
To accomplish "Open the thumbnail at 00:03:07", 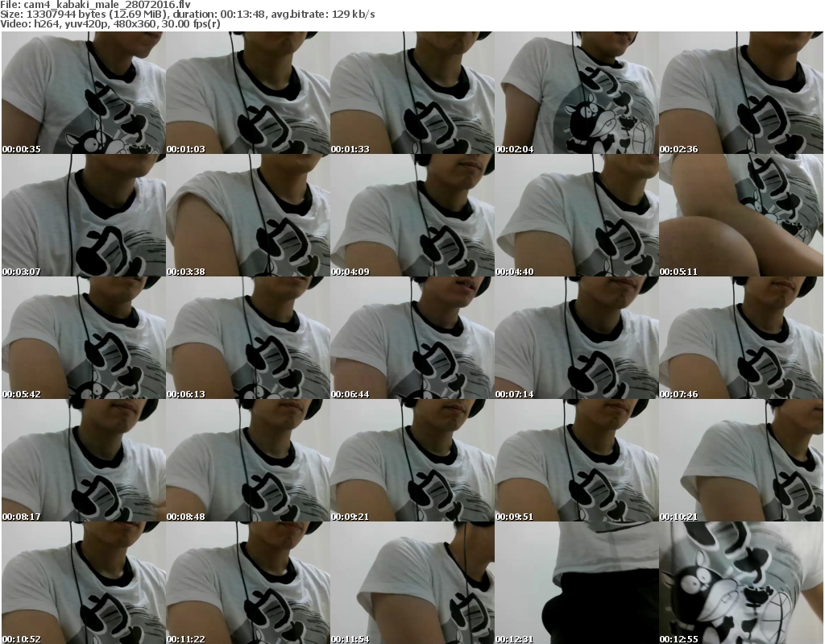I will 84,215.
